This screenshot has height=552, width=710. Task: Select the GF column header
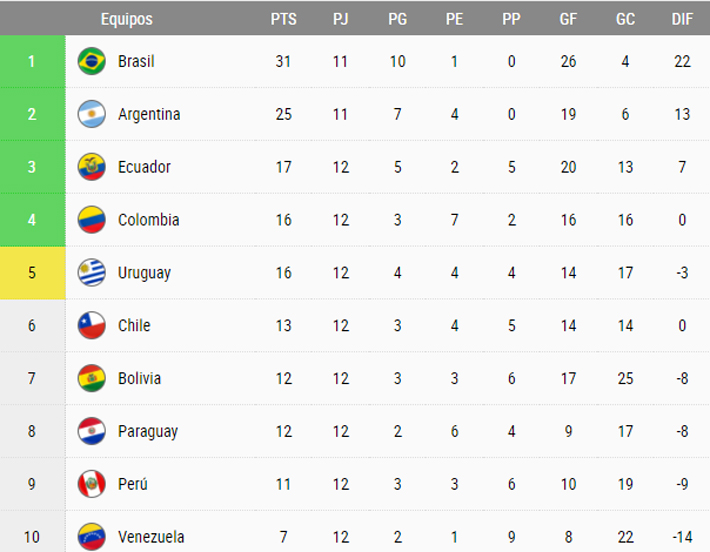click(568, 19)
